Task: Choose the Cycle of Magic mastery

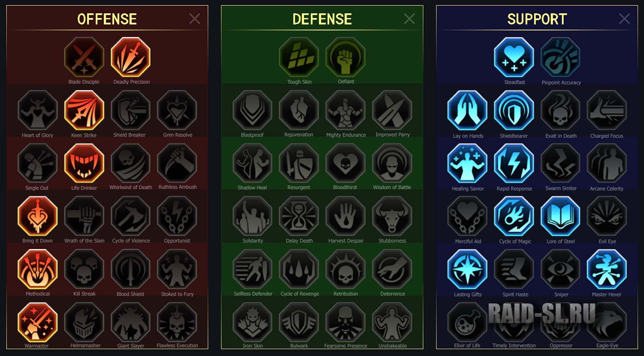Action: coord(514,216)
